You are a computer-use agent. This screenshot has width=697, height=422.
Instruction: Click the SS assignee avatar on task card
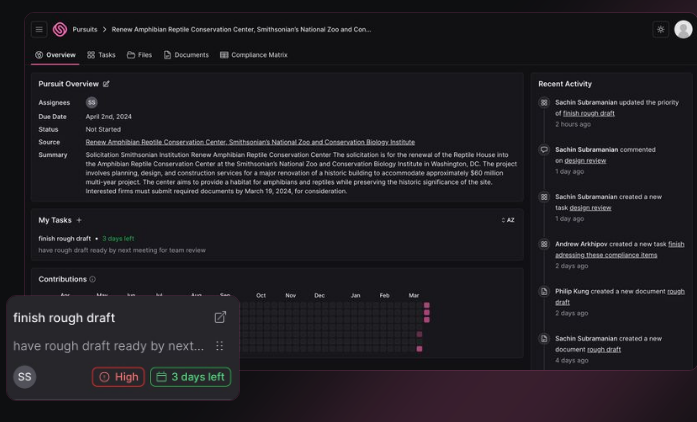25,377
